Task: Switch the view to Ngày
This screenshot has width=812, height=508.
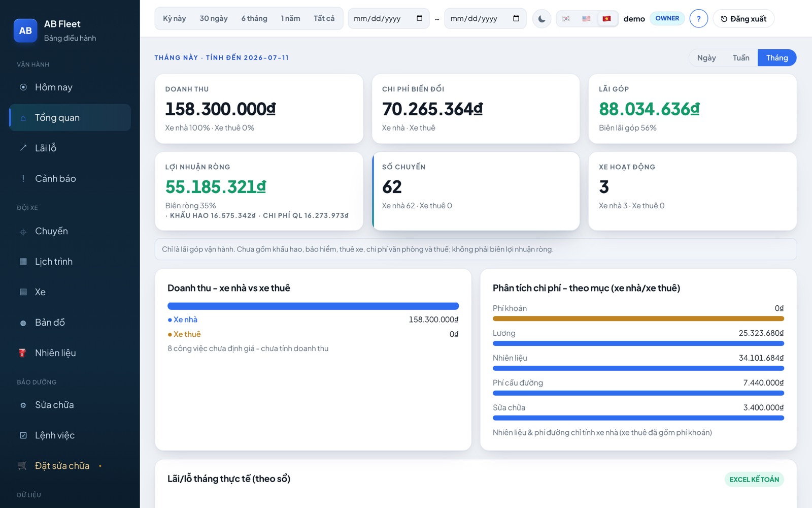Action: [706, 58]
